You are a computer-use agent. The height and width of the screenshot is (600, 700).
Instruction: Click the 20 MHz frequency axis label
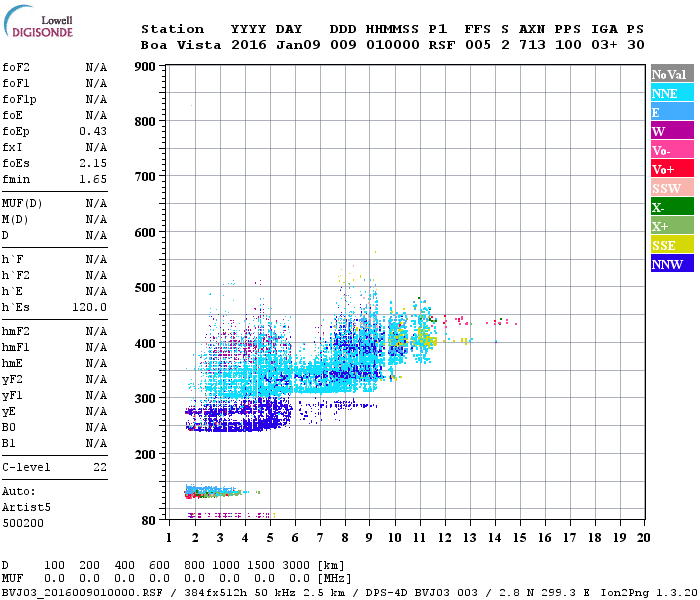click(x=643, y=538)
